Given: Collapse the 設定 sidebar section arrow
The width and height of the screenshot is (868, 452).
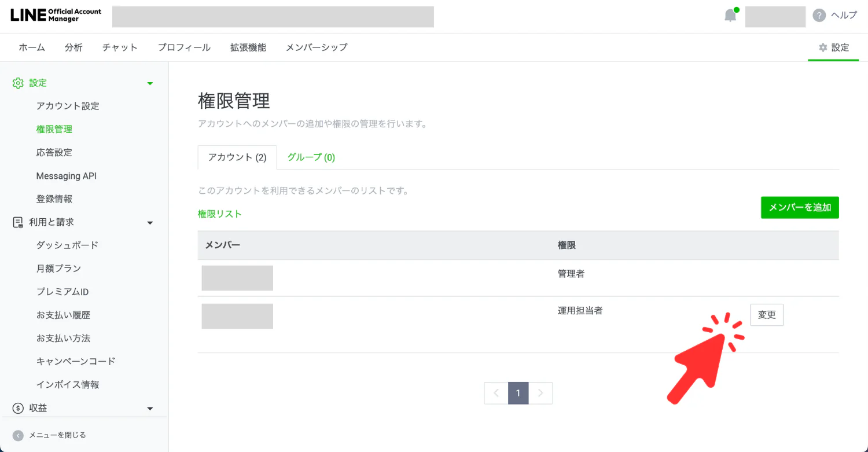Looking at the screenshot, I should [x=150, y=83].
